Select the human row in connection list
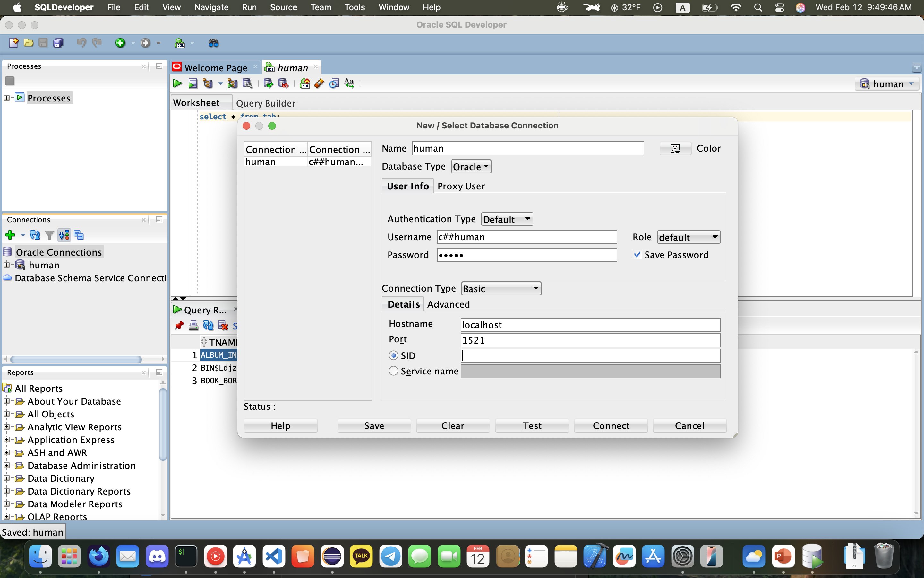Viewport: 924px width, 578px height. (x=308, y=162)
